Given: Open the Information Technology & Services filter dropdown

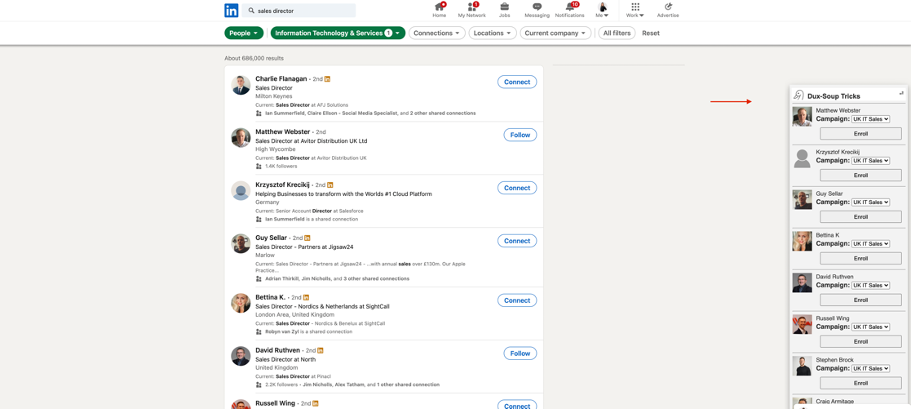Looking at the screenshot, I should (338, 33).
